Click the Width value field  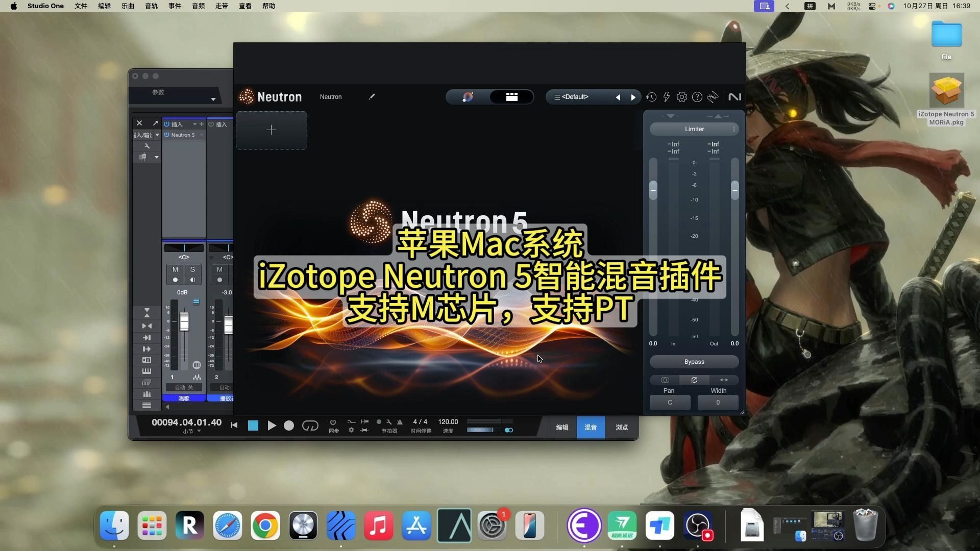(718, 403)
